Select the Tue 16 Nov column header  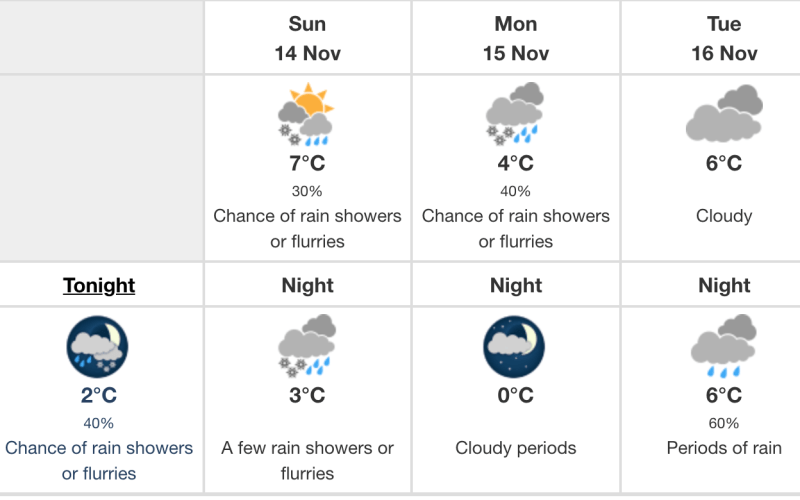pyautogui.click(x=724, y=38)
